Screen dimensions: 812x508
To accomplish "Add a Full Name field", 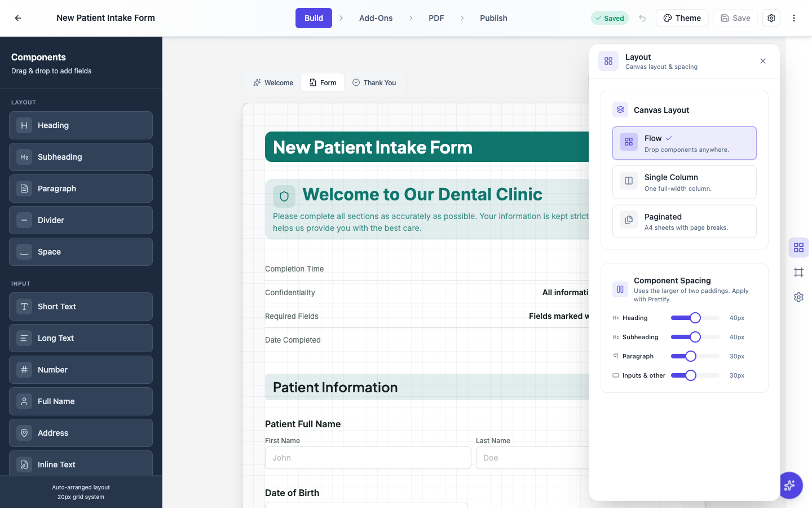I will 81,401.
